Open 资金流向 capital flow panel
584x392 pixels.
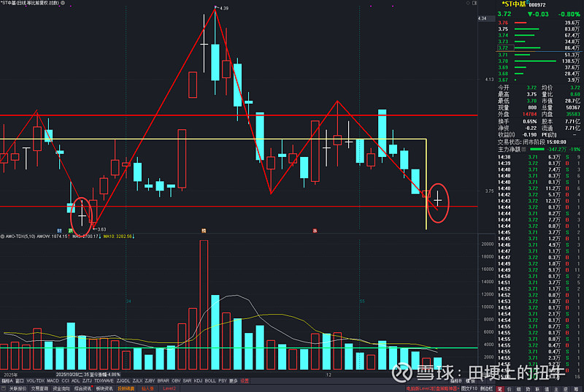pos(61,388)
